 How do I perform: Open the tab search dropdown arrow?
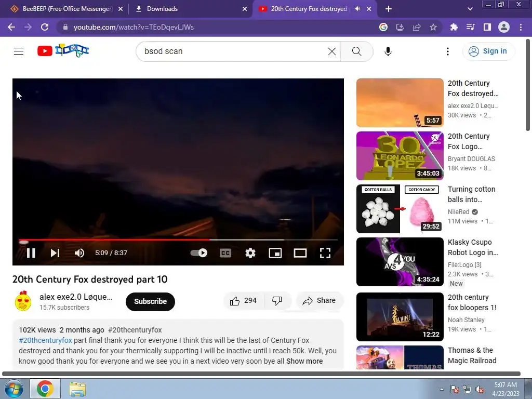tap(470, 9)
